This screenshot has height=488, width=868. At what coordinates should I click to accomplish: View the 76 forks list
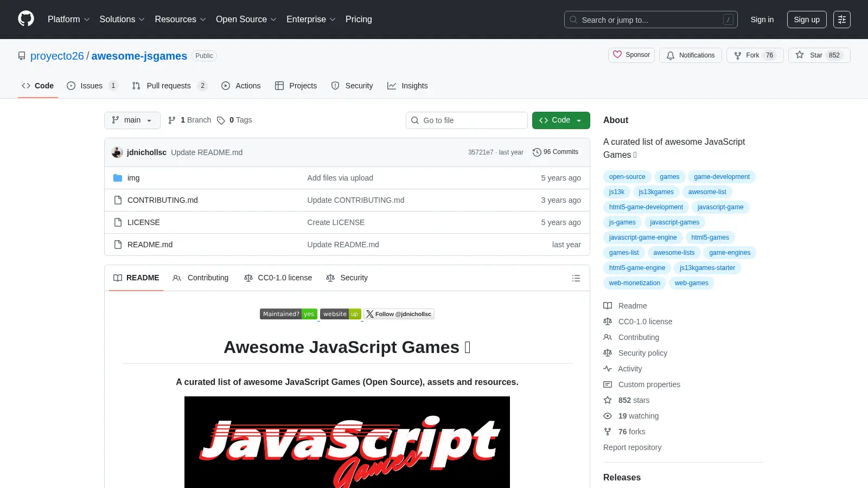[624, 432]
